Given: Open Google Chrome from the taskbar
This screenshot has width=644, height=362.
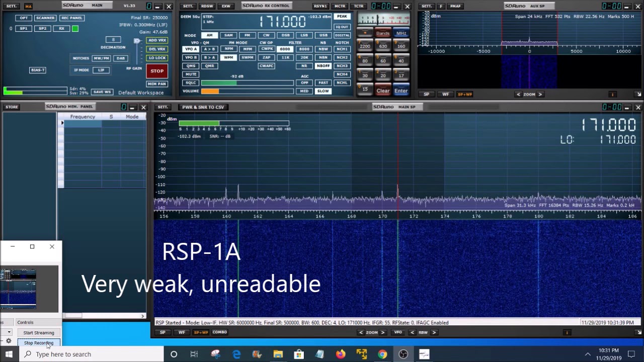Looking at the screenshot, I should tap(382, 354).
